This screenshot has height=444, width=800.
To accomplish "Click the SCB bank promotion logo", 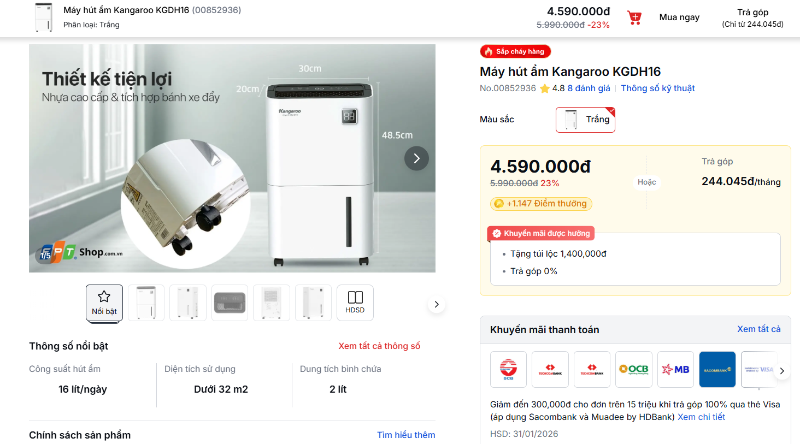I will click(508, 369).
